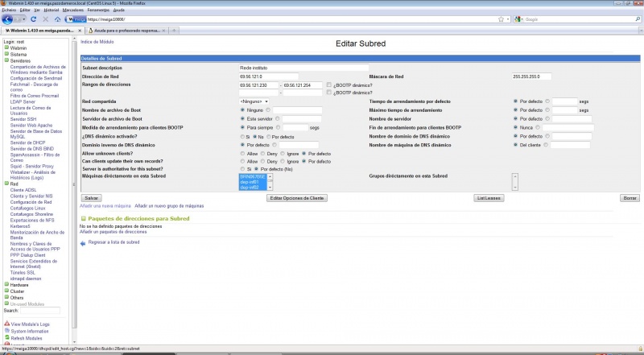Click the Subnet description text field
Image resolution: width=644 pixels, height=355 pixels.
pyautogui.click(x=303, y=68)
